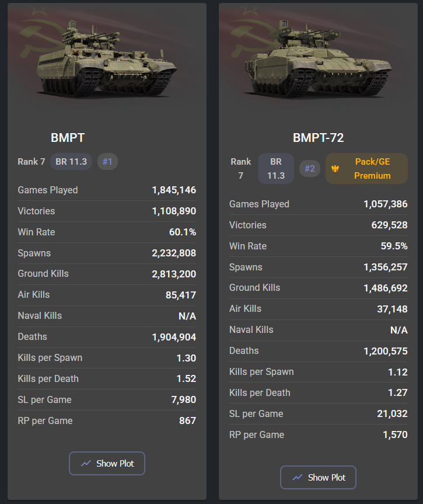Click the BMPT-72 vehicle title

point(318,138)
